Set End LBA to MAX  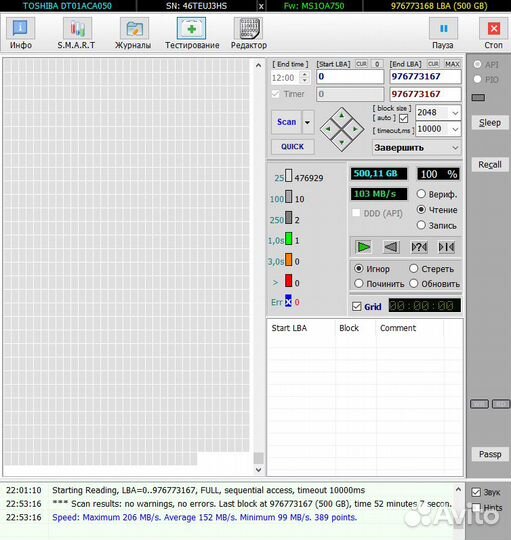coord(452,64)
